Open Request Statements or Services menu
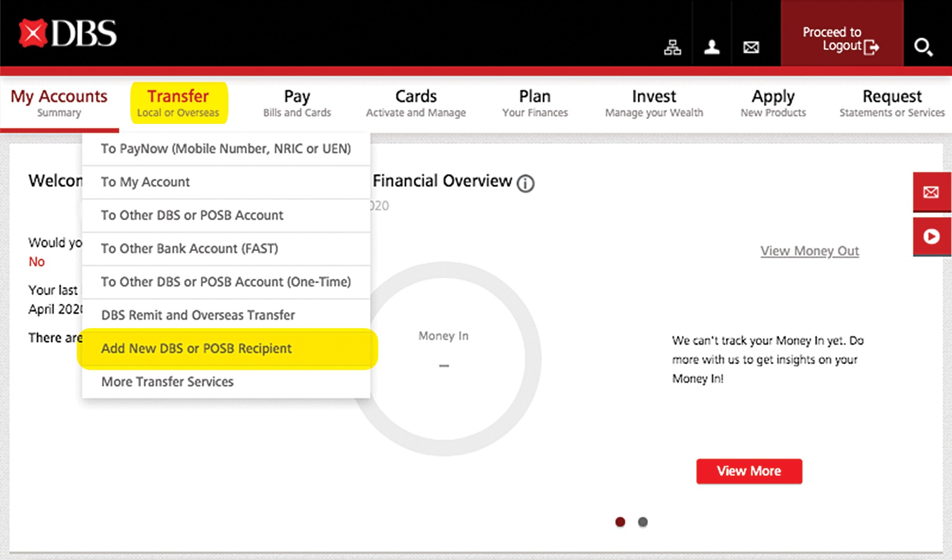 [x=892, y=103]
